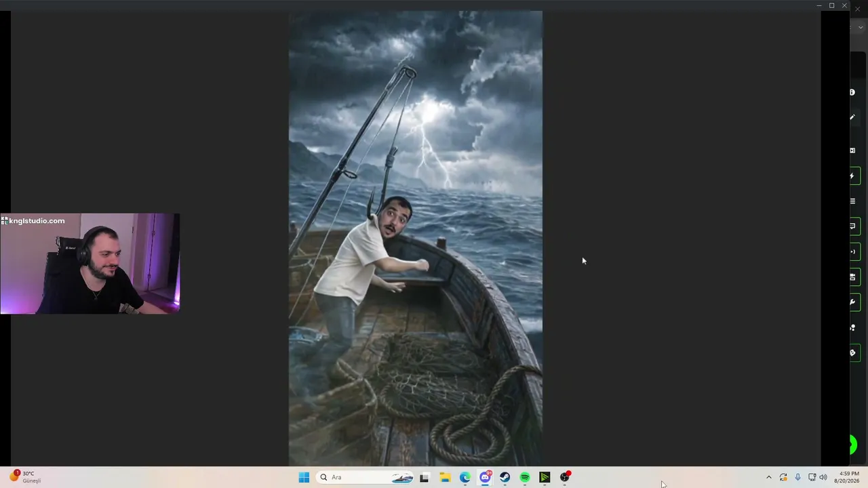
Task: Expand the chevron dropdown at top right
Action: tap(861, 28)
